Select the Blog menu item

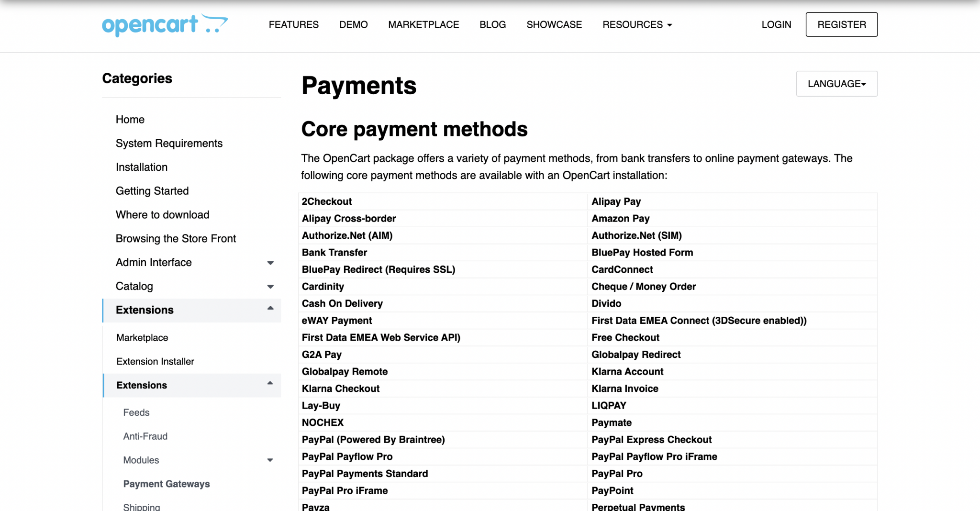click(492, 24)
